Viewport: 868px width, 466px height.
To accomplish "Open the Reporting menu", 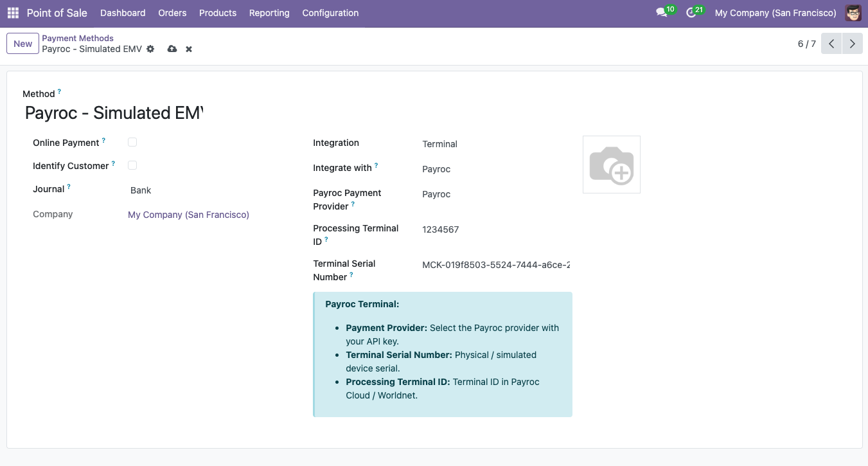I will (269, 13).
